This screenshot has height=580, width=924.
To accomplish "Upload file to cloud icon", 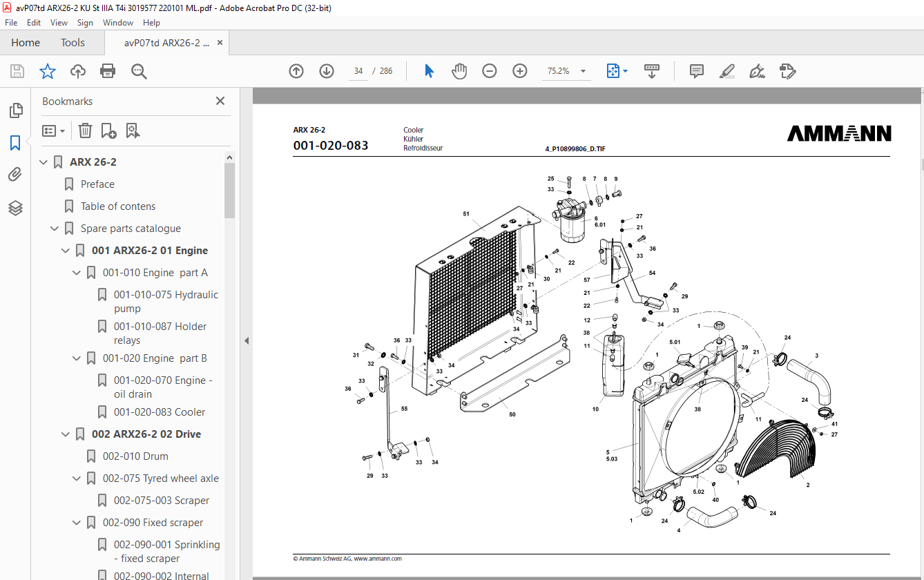I will point(78,71).
